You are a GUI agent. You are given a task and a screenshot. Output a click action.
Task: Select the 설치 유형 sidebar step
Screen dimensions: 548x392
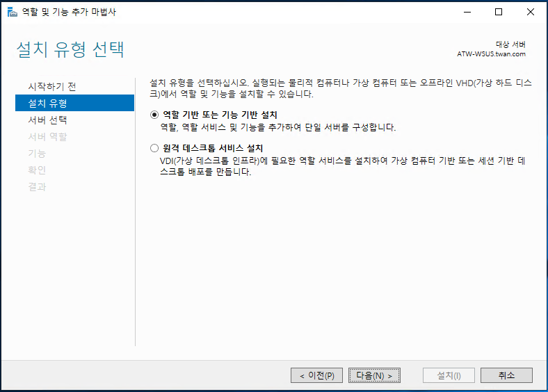(x=75, y=103)
